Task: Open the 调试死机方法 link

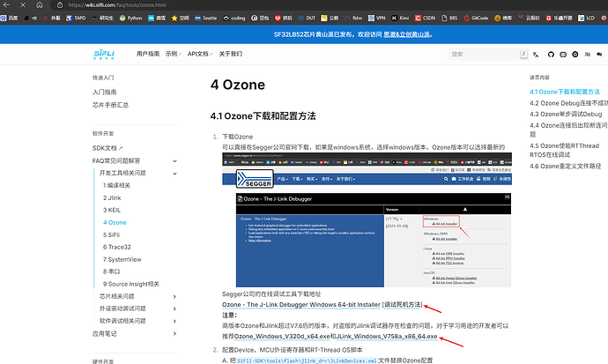Action: pyautogui.click(x=403, y=305)
